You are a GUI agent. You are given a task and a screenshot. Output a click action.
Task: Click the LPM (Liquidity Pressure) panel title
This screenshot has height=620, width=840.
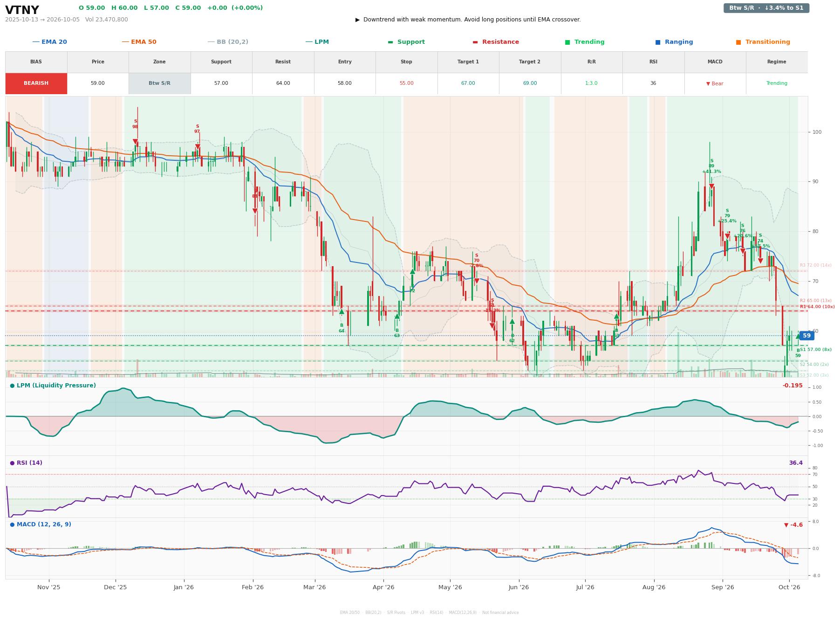click(53, 386)
